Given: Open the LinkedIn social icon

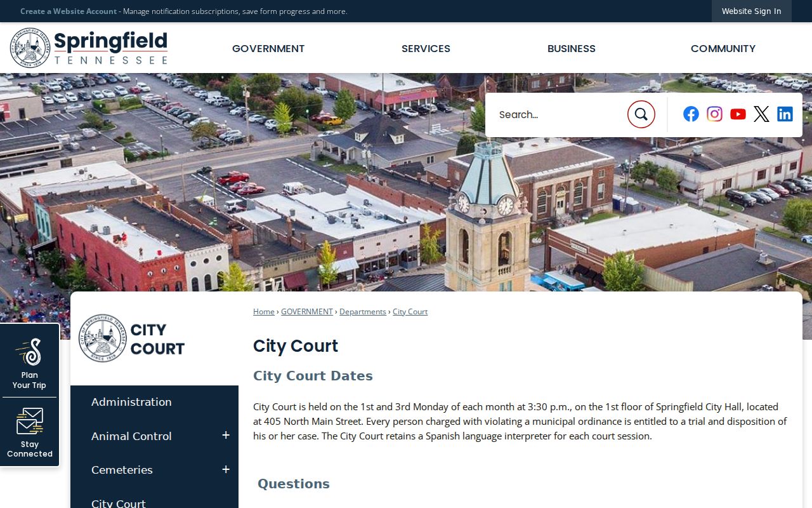Looking at the screenshot, I should [x=785, y=114].
